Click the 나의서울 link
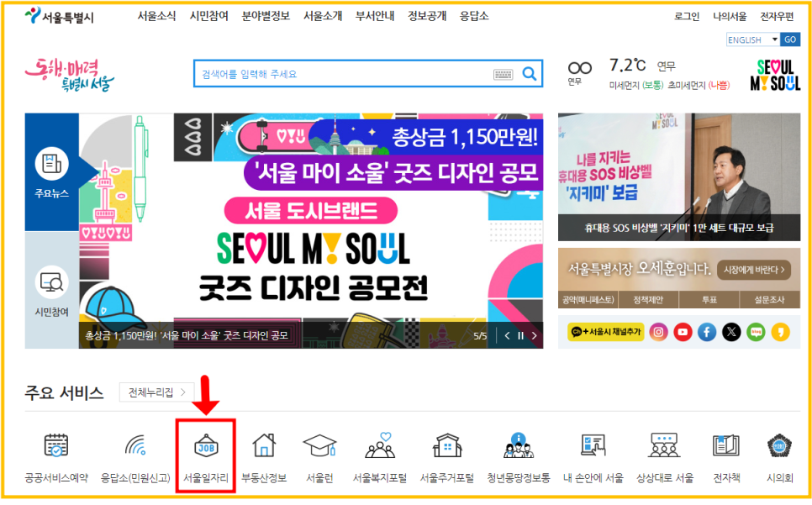The width and height of the screenshot is (812, 505). 730,17
